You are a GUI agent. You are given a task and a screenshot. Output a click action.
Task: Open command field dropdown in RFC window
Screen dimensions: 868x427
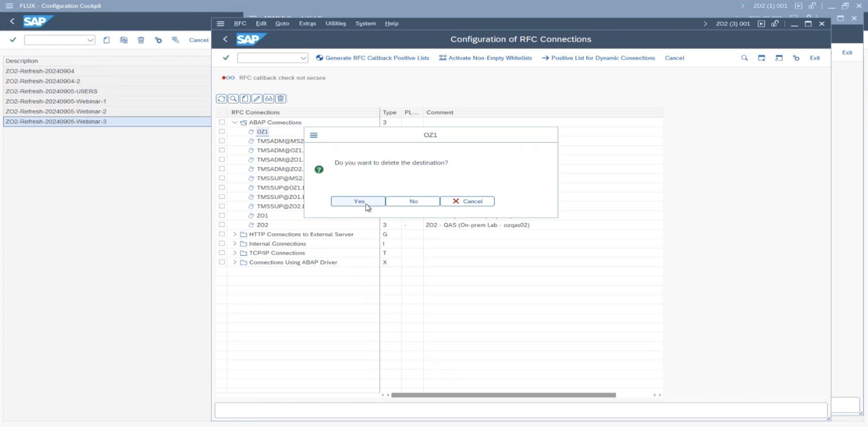(303, 58)
